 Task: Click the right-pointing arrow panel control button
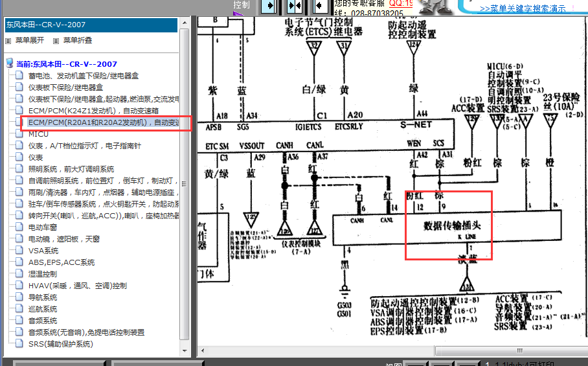coord(269,6)
